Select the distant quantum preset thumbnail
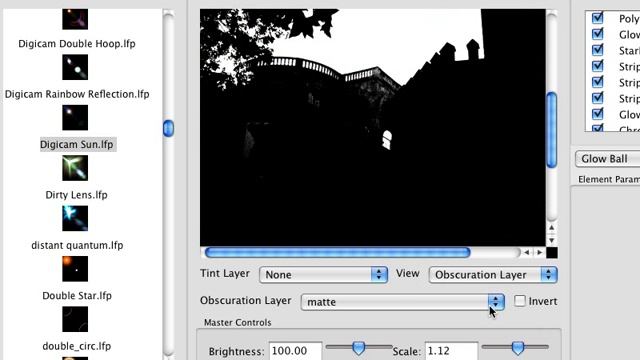The height and width of the screenshot is (360, 640). point(75,218)
